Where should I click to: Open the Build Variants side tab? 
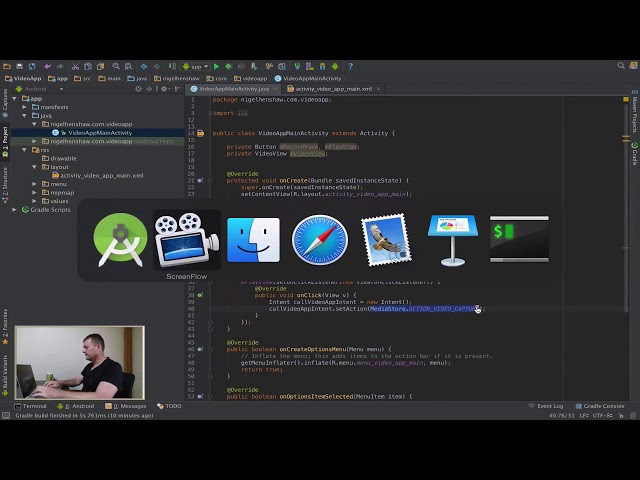[5, 376]
